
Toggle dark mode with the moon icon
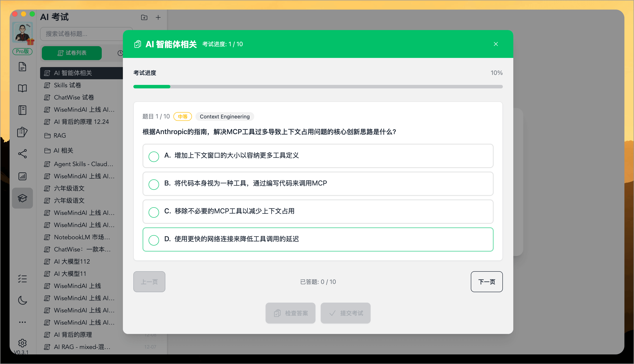22,300
